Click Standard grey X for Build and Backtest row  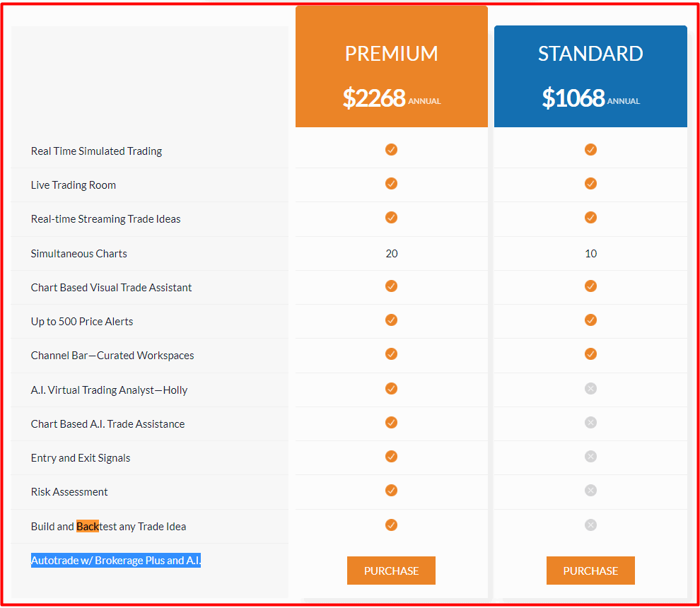[x=590, y=525]
